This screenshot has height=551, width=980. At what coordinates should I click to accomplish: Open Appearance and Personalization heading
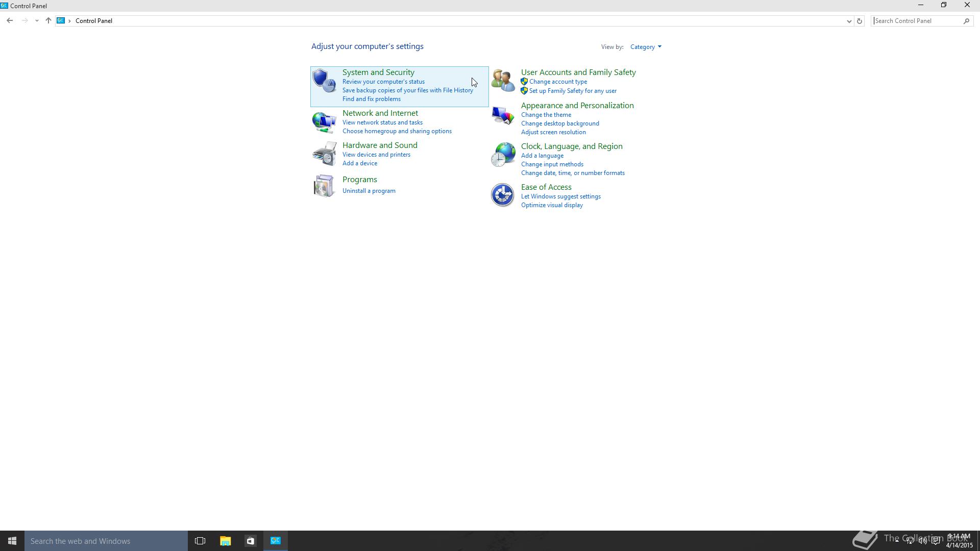point(577,106)
